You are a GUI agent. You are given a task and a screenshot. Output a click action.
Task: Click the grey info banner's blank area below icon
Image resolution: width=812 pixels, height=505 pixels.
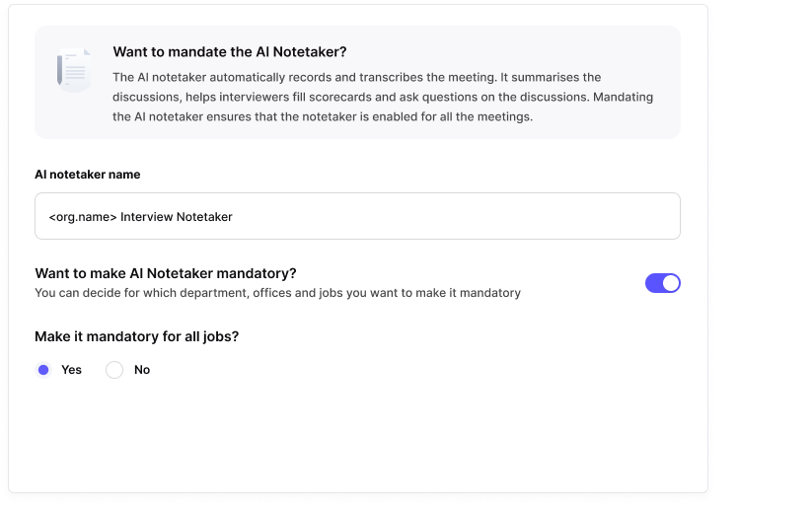[x=74, y=118]
